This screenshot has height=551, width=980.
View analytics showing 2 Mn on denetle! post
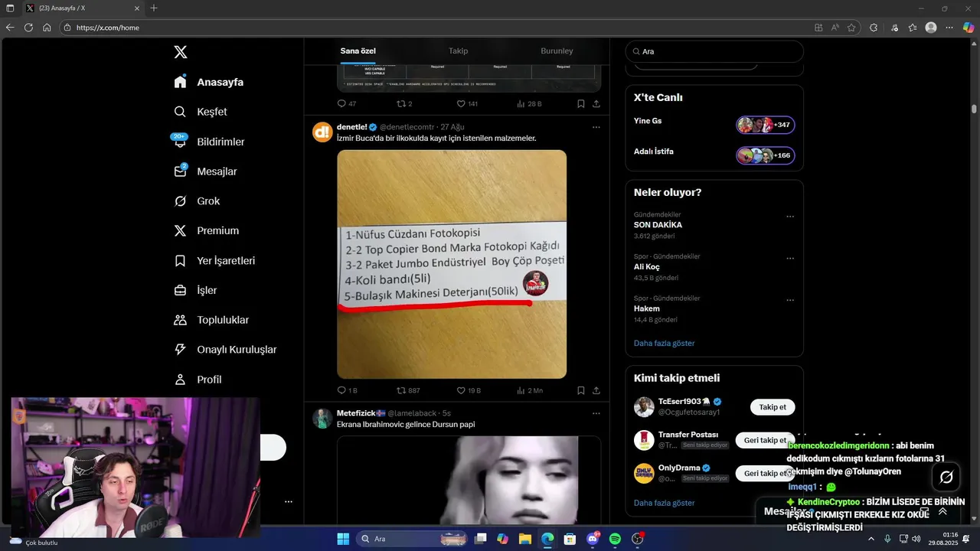(521, 390)
